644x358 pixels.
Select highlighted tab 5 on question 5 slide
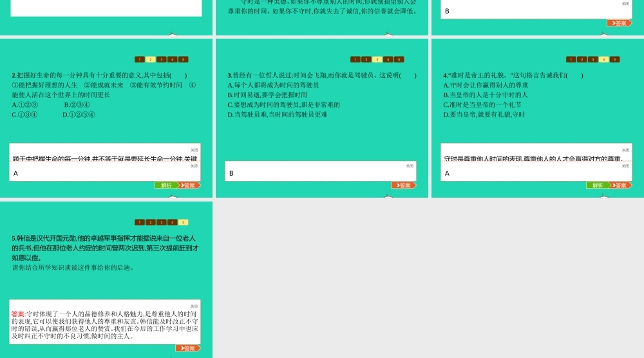(183, 223)
